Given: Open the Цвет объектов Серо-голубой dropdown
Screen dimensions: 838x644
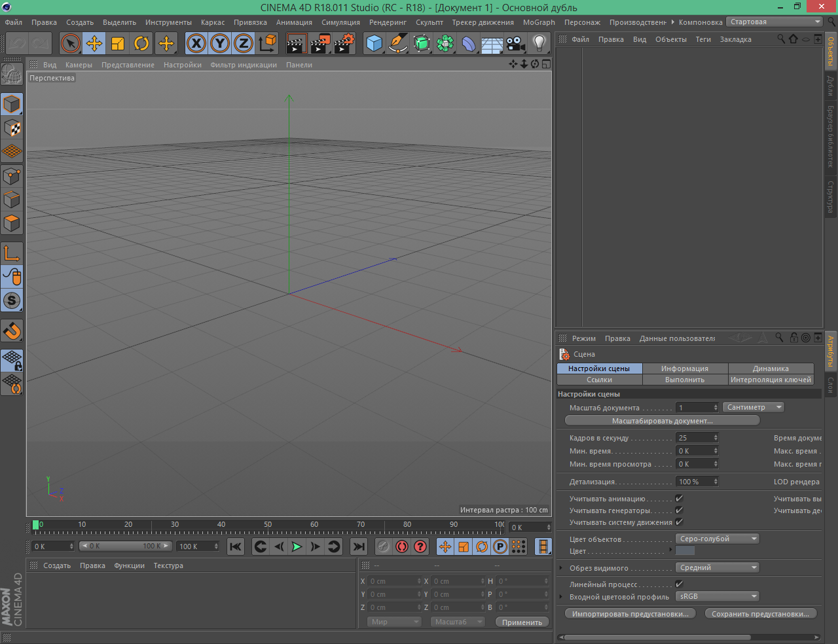Looking at the screenshot, I should (x=718, y=539).
